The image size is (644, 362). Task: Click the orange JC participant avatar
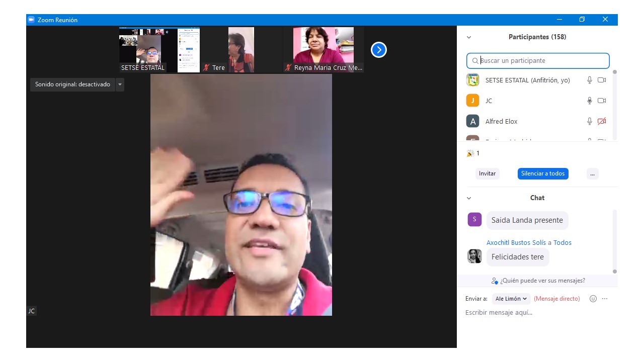[472, 101]
